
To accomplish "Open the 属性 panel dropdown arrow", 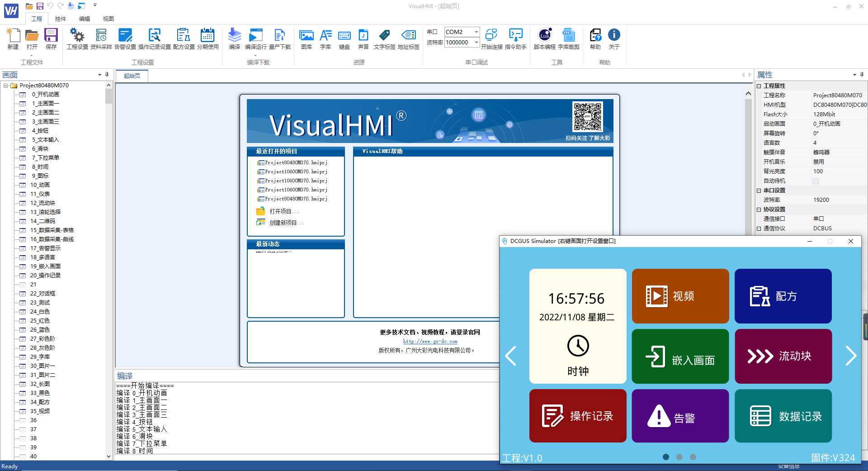I will click(x=854, y=75).
